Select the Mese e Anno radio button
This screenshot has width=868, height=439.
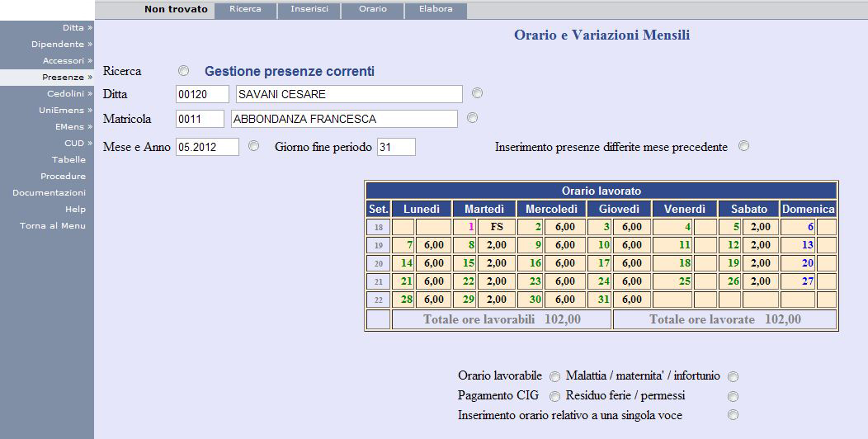point(253,146)
